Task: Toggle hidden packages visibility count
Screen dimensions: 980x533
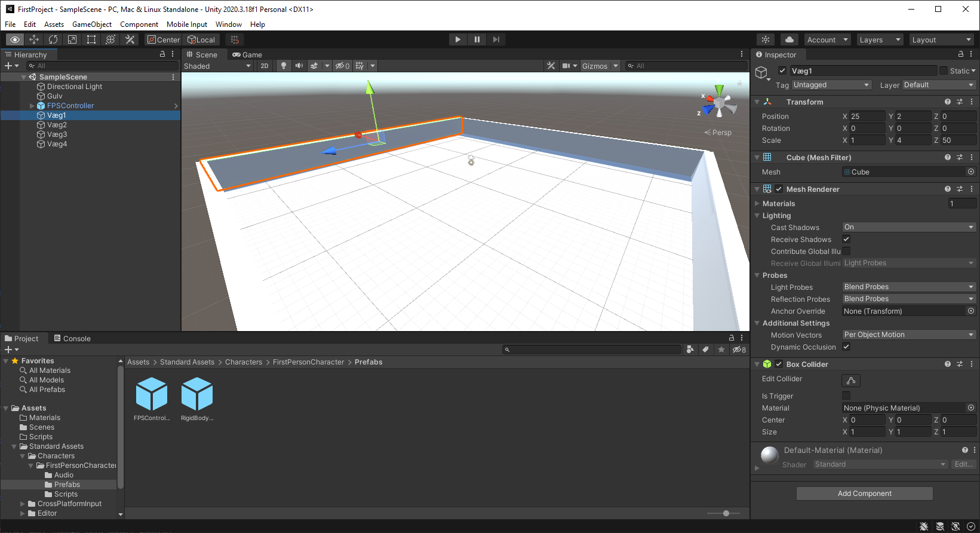Action: click(x=739, y=350)
